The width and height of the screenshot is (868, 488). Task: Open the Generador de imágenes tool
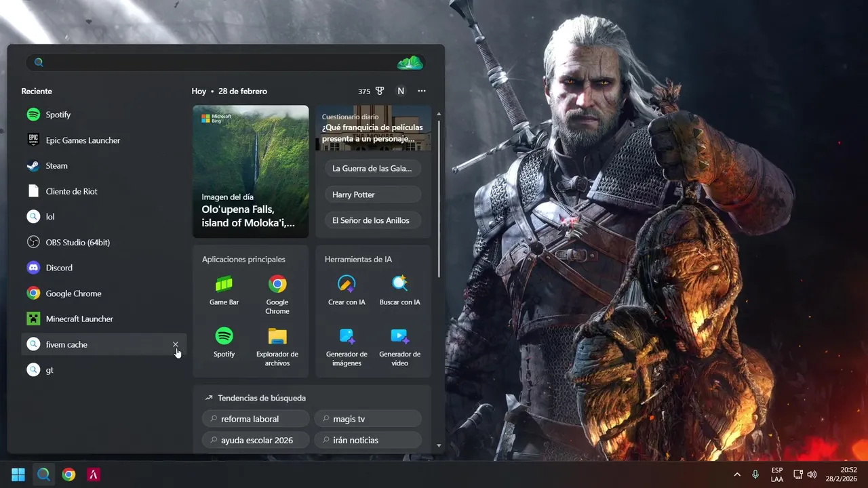click(x=347, y=346)
